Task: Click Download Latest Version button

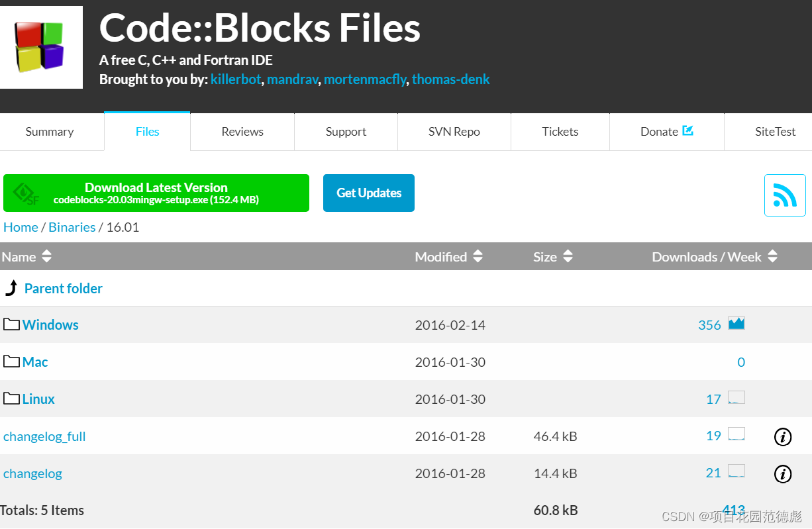Action: click(156, 193)
